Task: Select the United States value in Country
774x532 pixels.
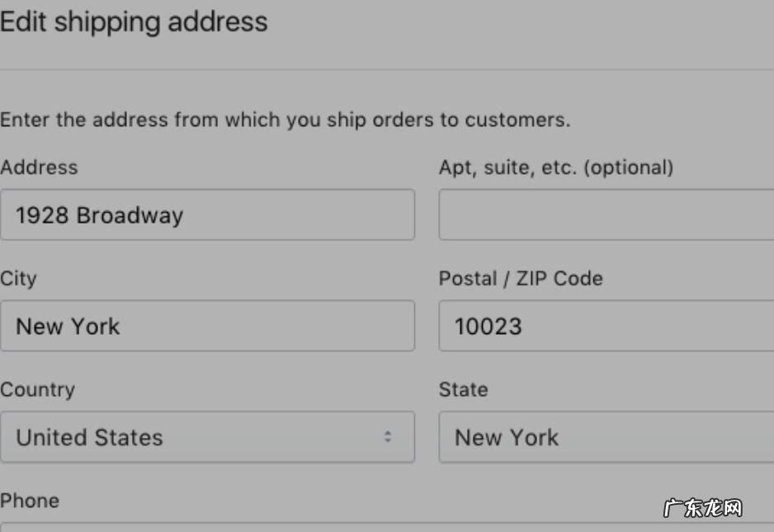Action: click(87, 438)
